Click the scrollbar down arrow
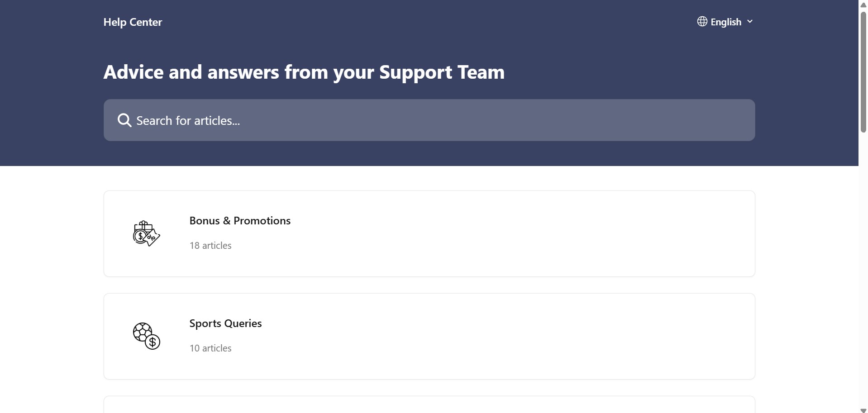This screenshot has height=413, width=868. (x=863, y=410)
